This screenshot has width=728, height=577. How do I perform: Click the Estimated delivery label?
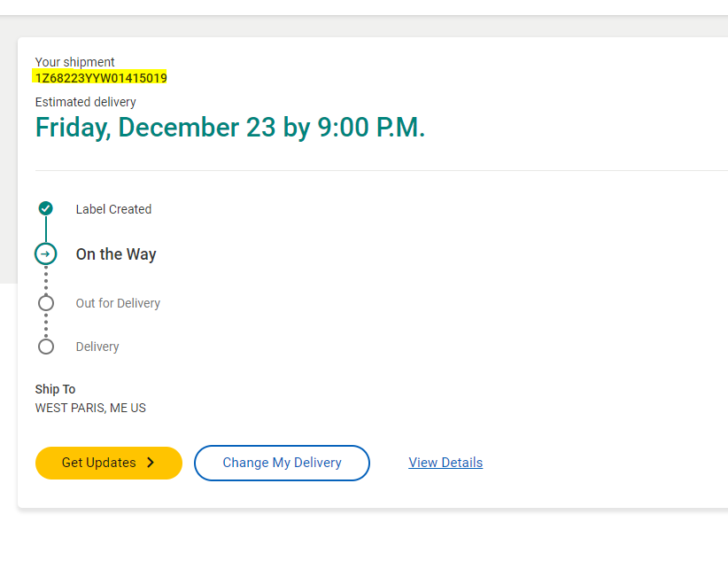(x=85, y=102)
